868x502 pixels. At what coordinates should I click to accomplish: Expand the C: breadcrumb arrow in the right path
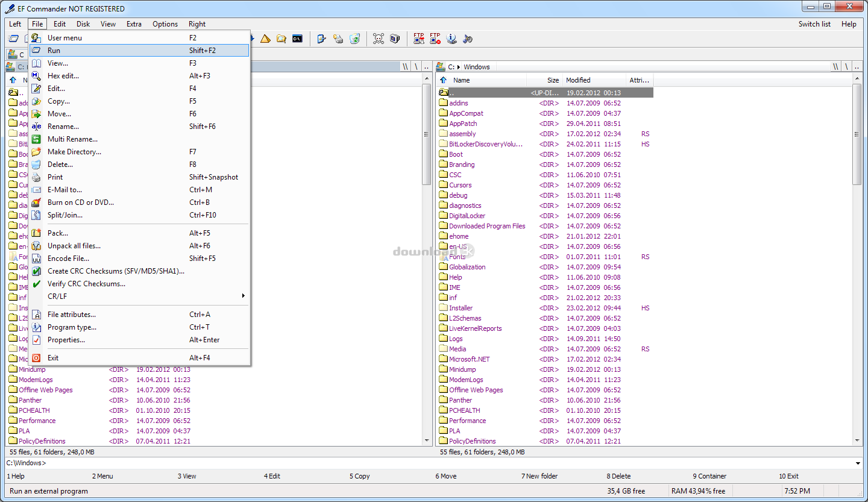pos(459,67)
